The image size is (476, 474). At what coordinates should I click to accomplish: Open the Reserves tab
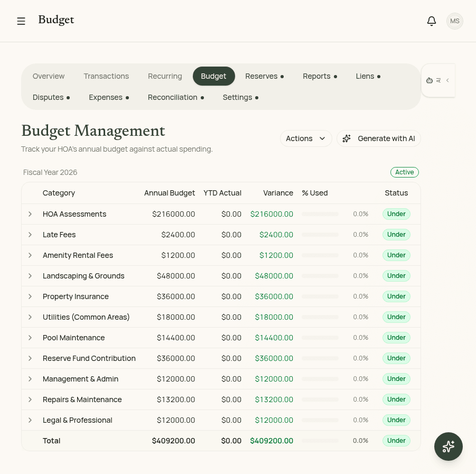click(264, 76)
